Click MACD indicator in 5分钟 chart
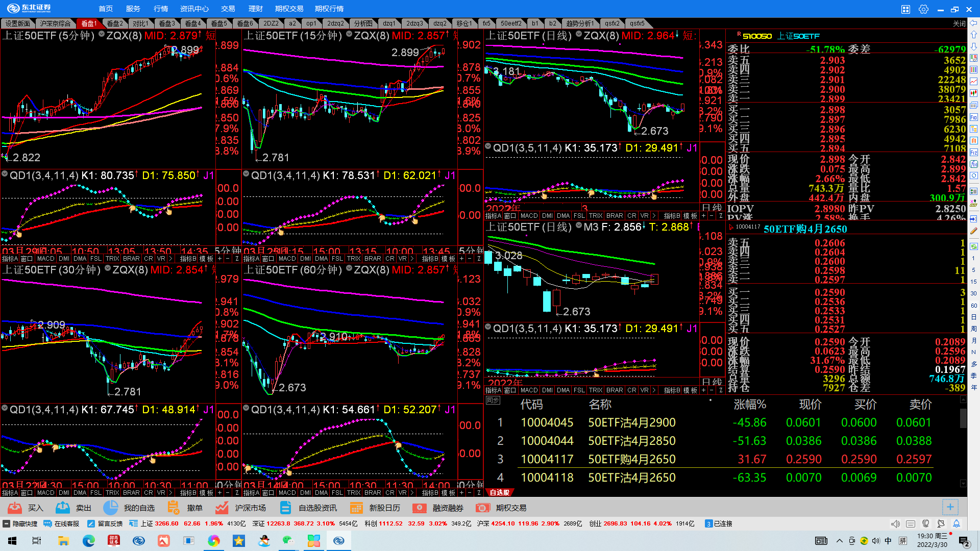 coord(45,259)
